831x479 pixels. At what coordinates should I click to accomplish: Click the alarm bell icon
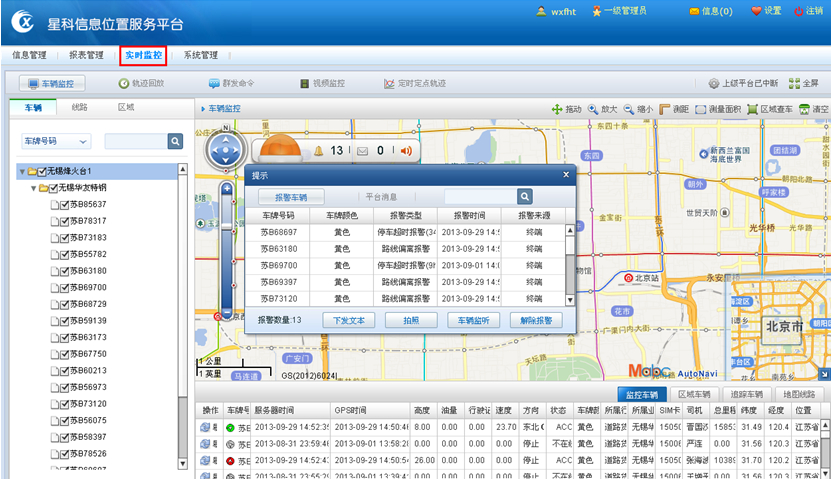click(319, 151)
